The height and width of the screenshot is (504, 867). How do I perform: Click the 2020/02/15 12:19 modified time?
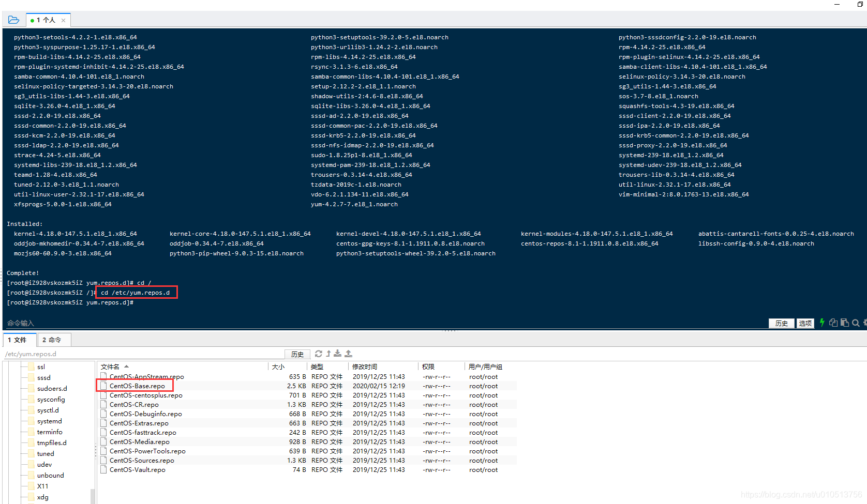pyautogui.click(x=379, y=386)
